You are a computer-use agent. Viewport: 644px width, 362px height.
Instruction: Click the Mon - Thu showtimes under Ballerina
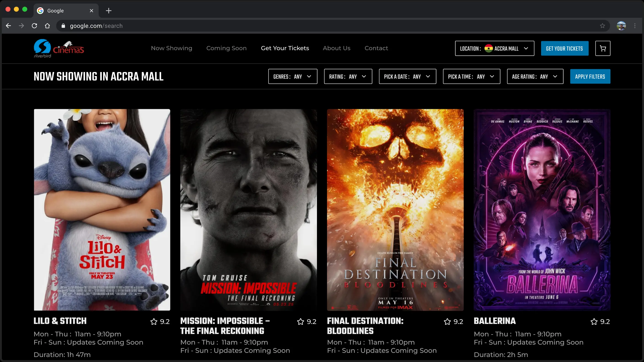tap(518, 334)
